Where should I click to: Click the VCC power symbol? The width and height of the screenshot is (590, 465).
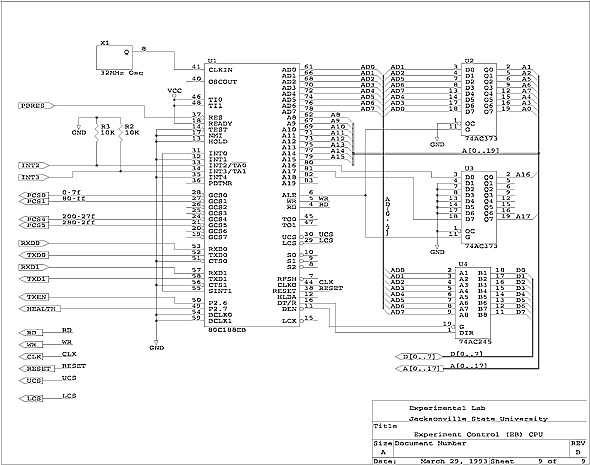(174, 93)
